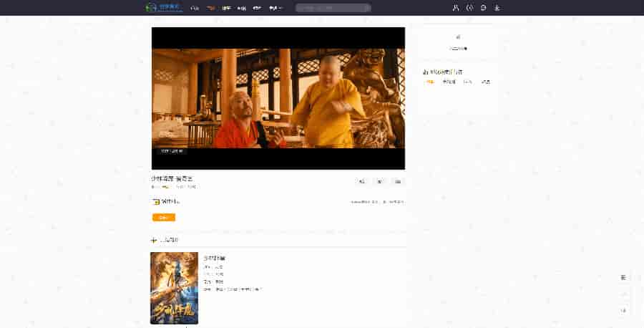Expand the last navigation item with arrow
The width and height of the screenshot is (644, 328).
coord(275,8)
